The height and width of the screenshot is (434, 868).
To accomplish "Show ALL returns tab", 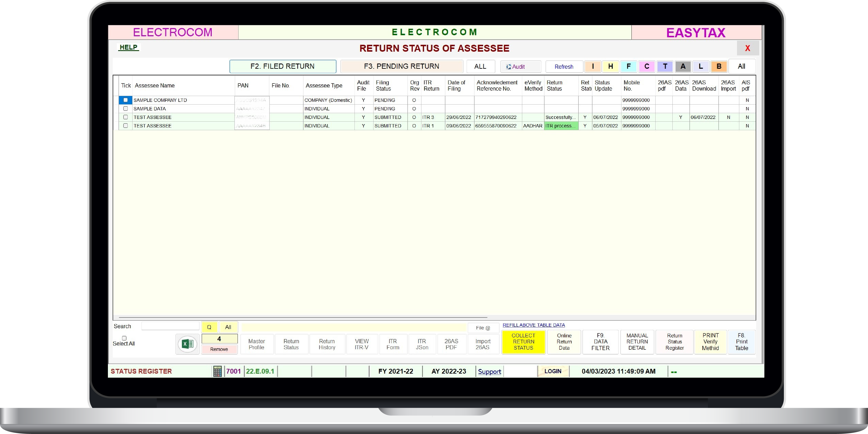I will click(481, 66).
